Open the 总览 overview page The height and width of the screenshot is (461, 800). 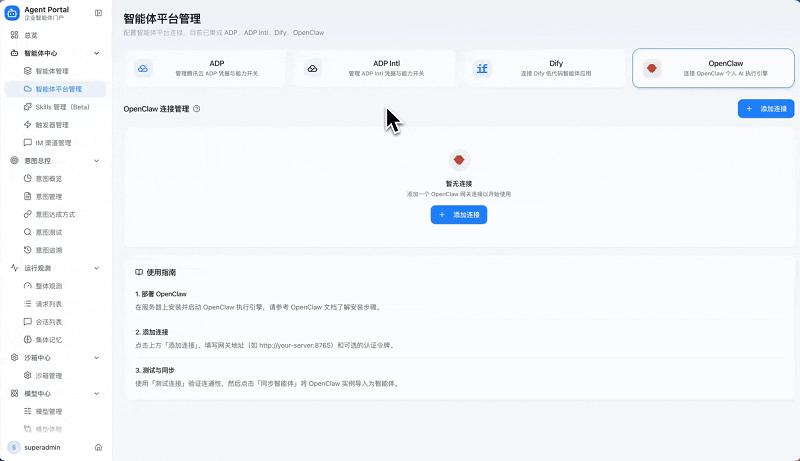point(31,35)
